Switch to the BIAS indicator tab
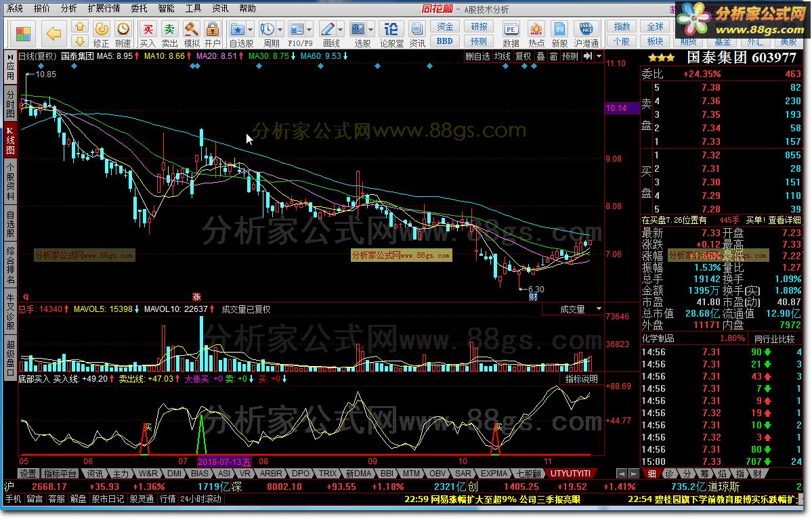Screen dimensions: 812x519 (x=199, y=474)
